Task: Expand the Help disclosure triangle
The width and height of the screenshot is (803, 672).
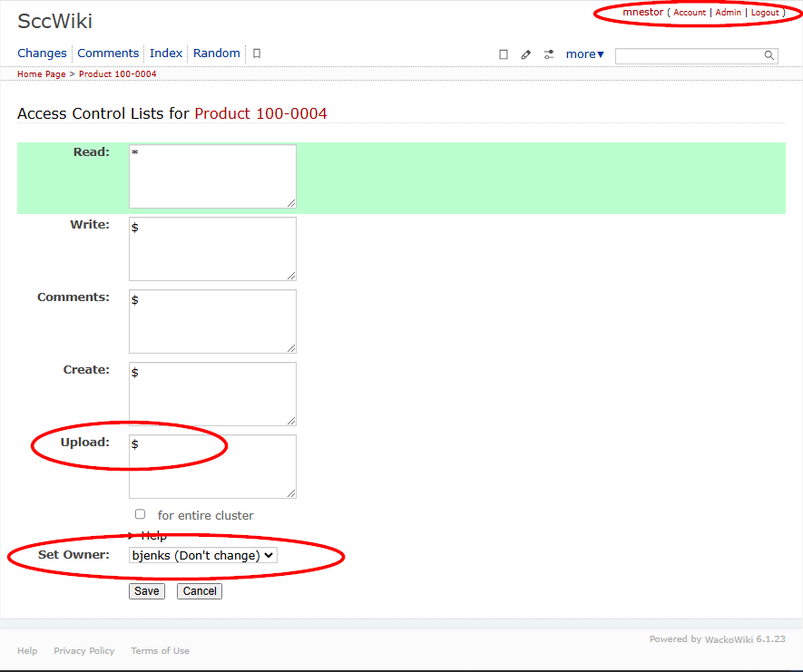Action: point(132,535)
